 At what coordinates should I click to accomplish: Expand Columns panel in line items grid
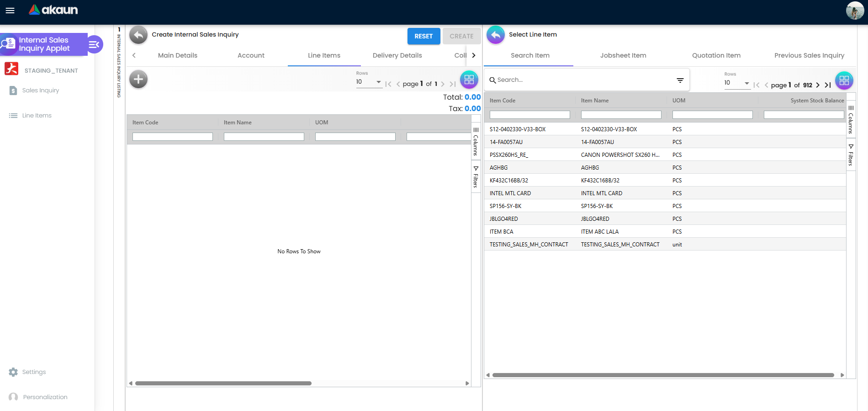click(x=476, y=142)
